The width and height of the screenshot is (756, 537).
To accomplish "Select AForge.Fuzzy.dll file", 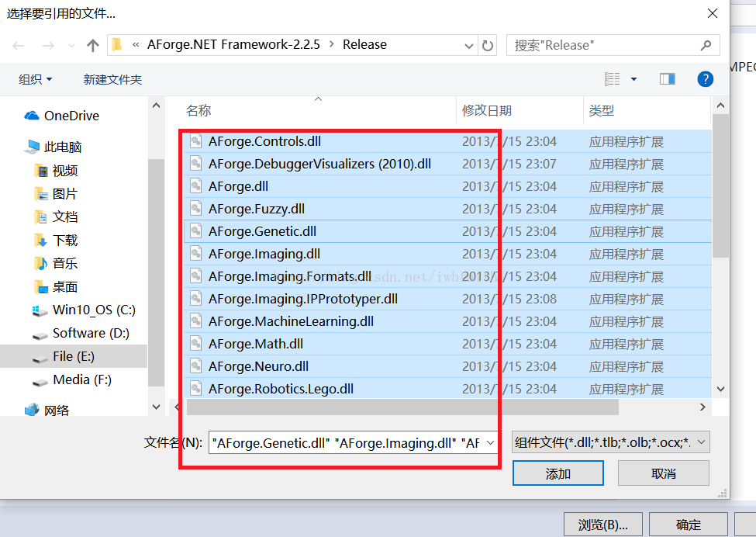I will [447, 209].
